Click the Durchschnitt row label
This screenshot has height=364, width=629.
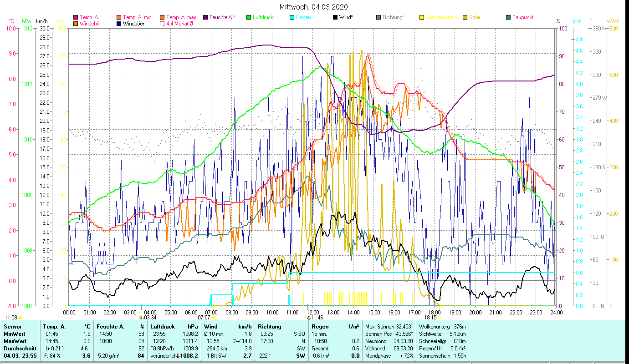(20, 349)
